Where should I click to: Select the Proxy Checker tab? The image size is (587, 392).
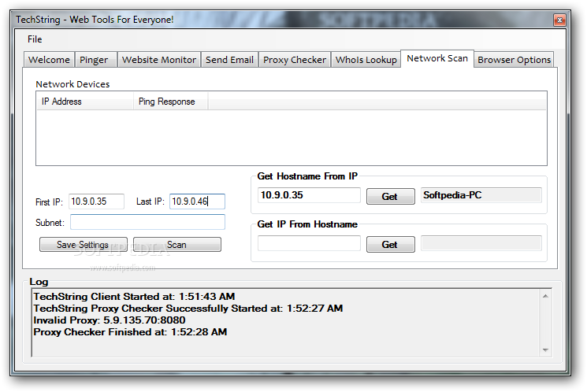pyautogui.click(x=295, y=60)
